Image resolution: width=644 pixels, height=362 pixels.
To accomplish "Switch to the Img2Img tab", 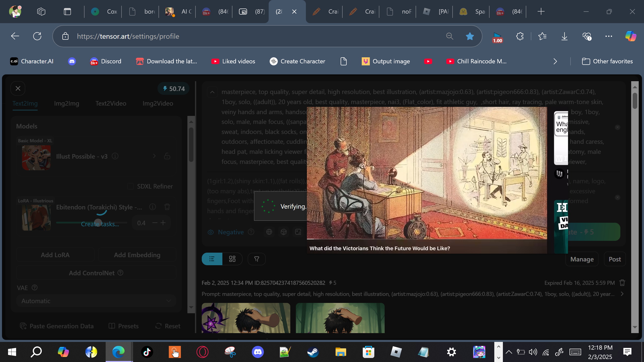I will (67, 103).
